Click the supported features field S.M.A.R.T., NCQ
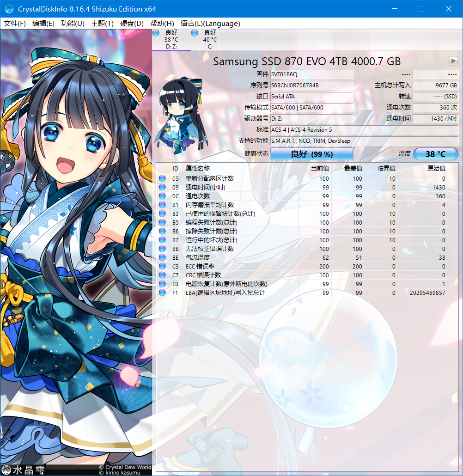463x476 pixels. click(364, 141)
